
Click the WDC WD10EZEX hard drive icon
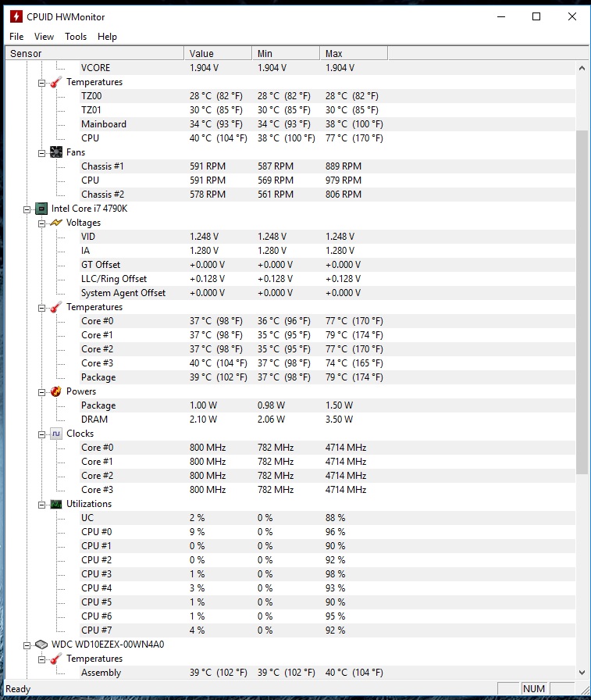(41, 645)
